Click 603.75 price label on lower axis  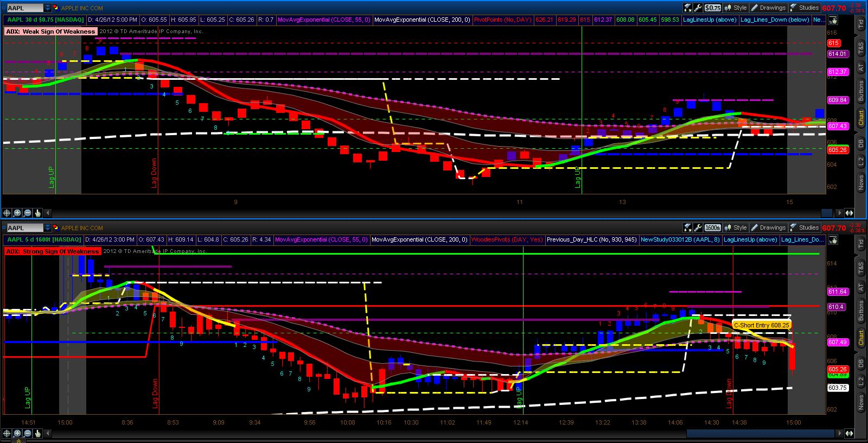click(x=838, y=388)
